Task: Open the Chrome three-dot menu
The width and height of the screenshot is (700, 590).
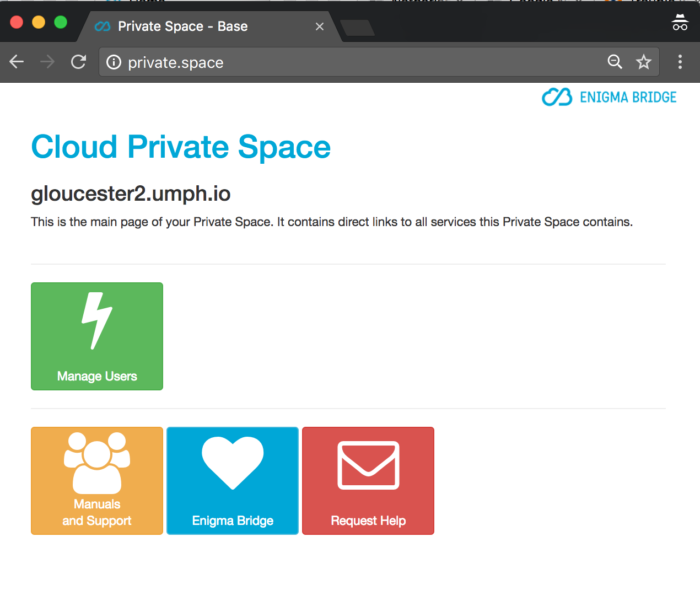Action: coord(680,62)
